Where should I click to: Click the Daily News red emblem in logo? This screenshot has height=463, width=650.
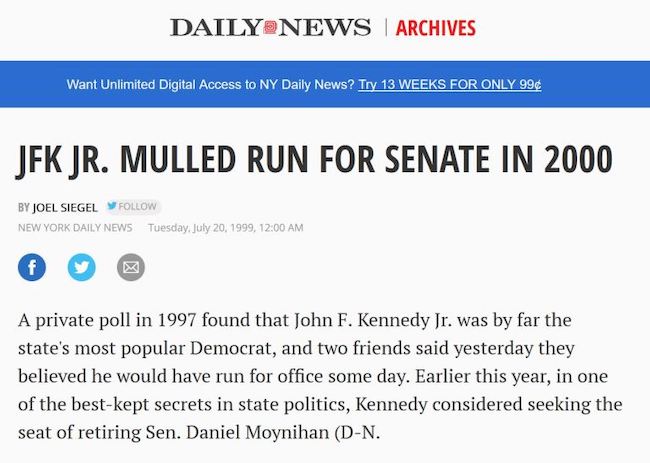tap(270, 27)
